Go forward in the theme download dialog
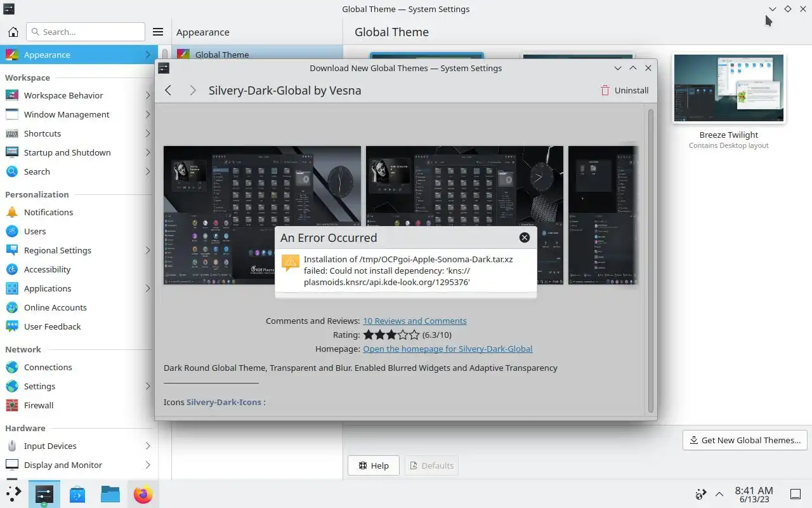 coord(192,90)
